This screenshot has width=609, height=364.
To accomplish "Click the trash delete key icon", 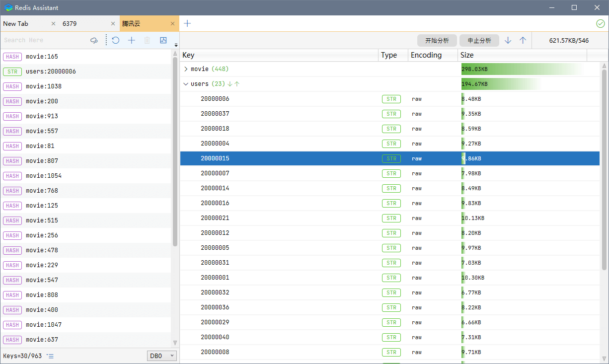I will click(x=147, y=40).
